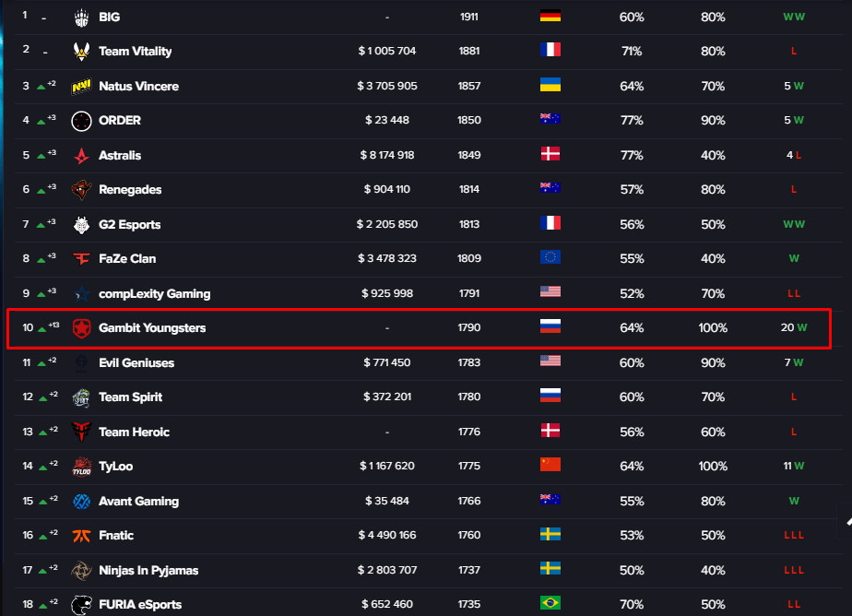Click the Avant Gaming team name

pyautogui.click(x=138, y=501)
